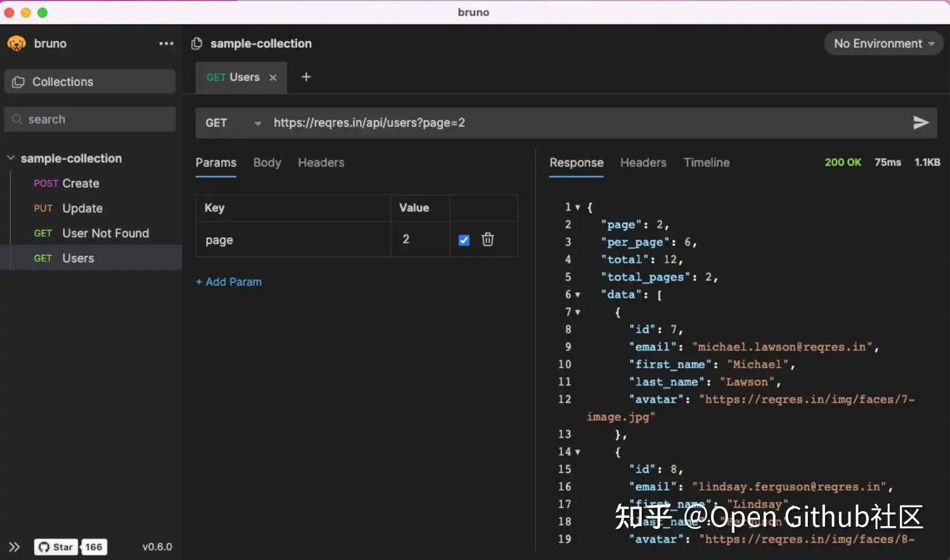Click the GitHub Star button
The height and width of the screenshot is (560, 950).
coord(56,547)
